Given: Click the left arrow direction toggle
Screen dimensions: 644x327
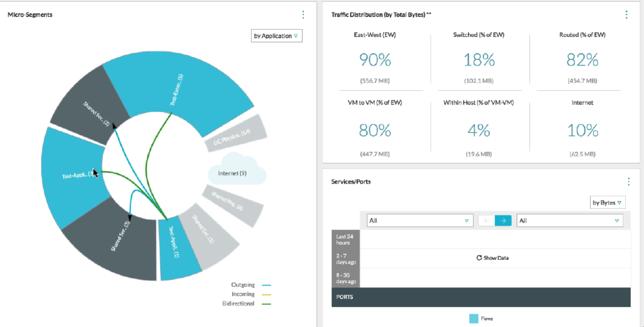Looking at the screenshot, I should point(486,221).
